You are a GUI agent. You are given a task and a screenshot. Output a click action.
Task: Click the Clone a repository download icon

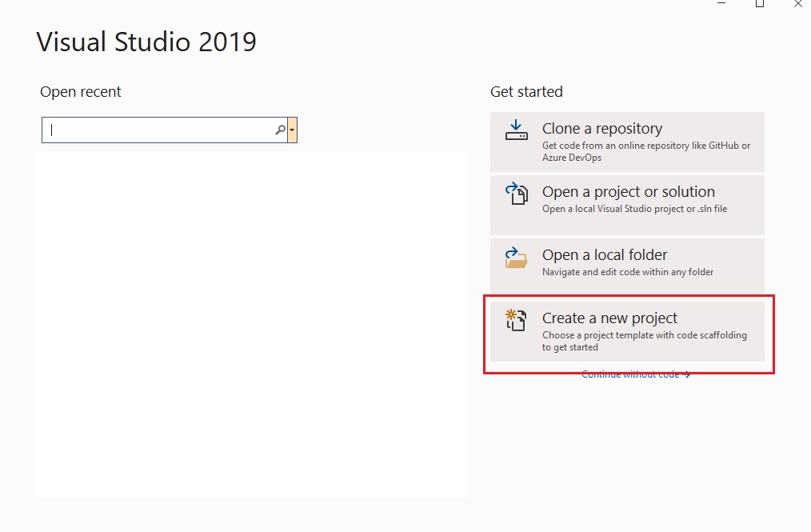(x=516, y=130)
